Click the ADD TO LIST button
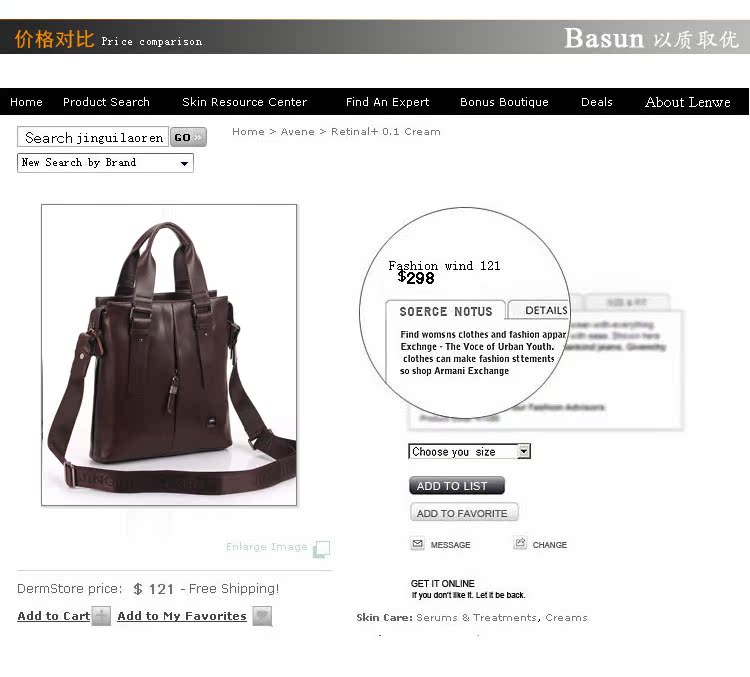The width and height of the screenshot is (750, 677). point(457,486)
